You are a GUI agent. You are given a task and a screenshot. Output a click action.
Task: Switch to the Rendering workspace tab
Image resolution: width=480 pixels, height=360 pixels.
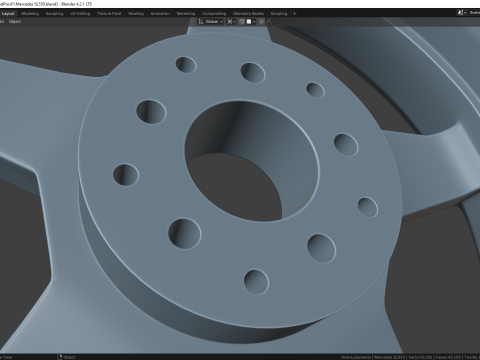tap(186, 14)
